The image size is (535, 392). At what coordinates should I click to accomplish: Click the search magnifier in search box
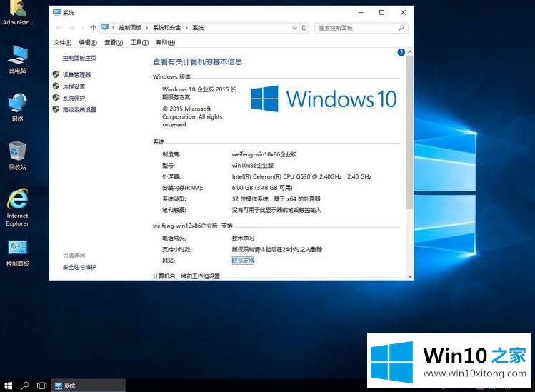pyautogui.click(x=401, y=28)
